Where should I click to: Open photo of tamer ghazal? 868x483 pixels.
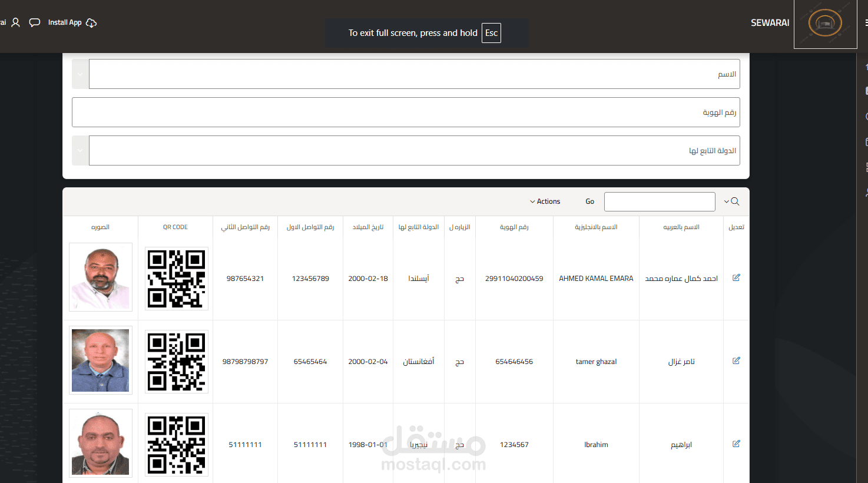[x=101, y=360]
